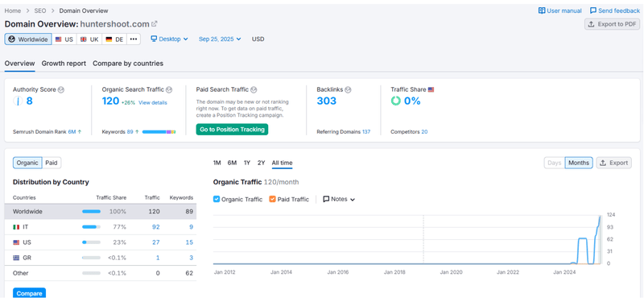Select the UK database filter
The width and height of the screenshot is (644, 302).
89,39
